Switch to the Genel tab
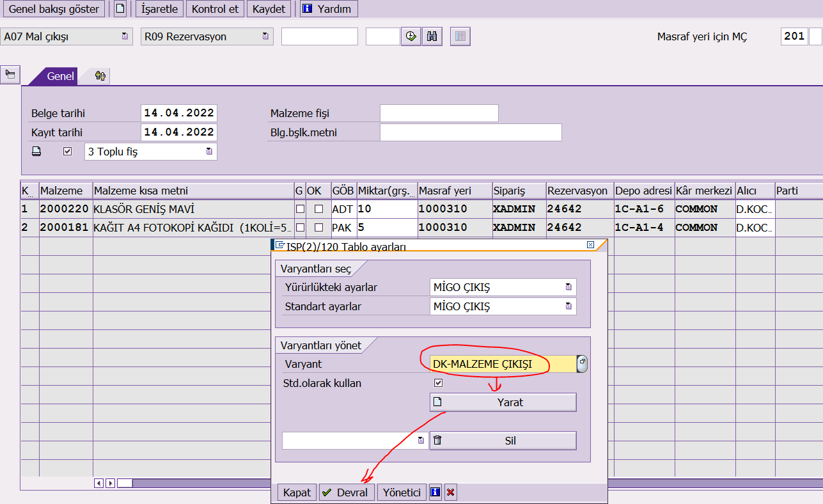 (x=61, y=76)
